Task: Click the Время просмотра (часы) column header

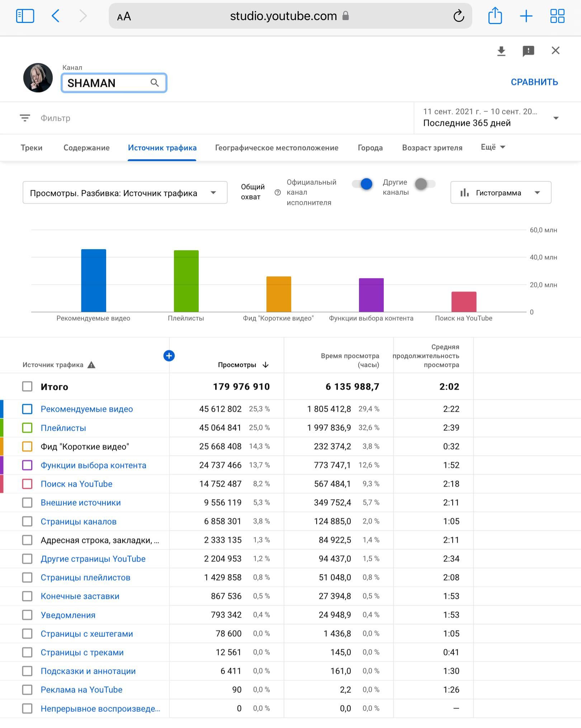Action: point(350,360)
